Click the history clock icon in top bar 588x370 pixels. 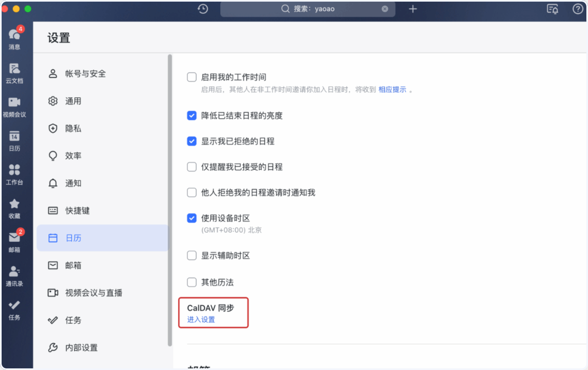tap(203, 9)
